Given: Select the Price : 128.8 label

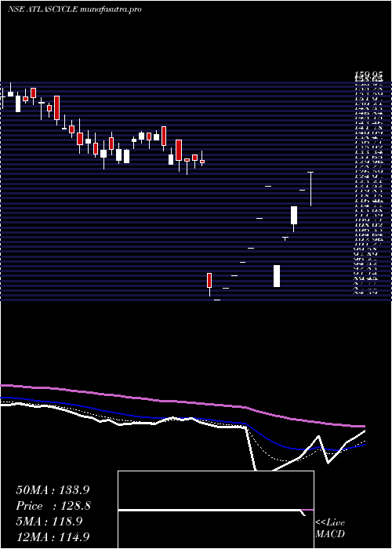Looking at the screenshot, I should 53,506.
